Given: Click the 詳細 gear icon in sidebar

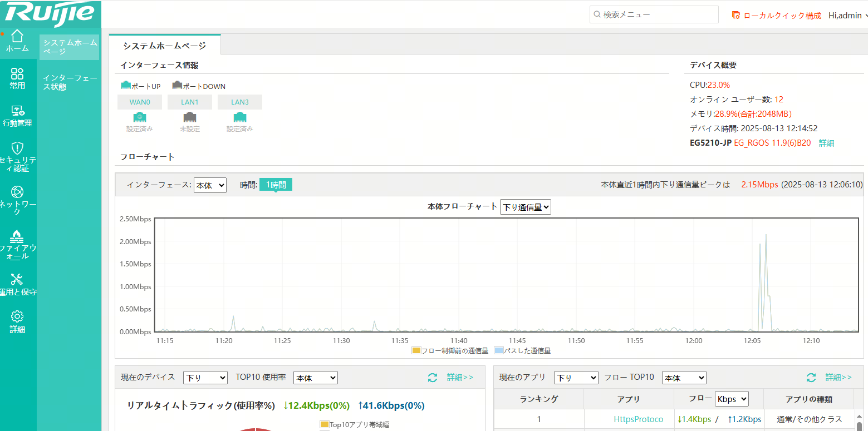Looking at the screenshot, I should tap(17, 316).
